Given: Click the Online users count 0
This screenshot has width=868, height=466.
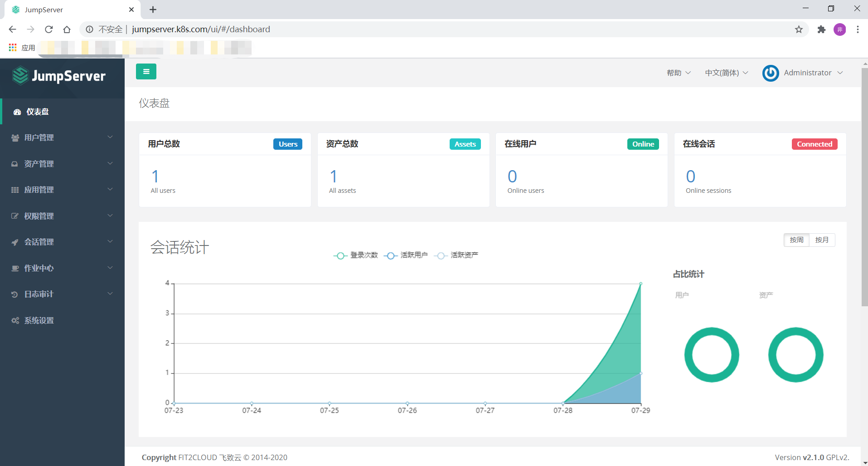Looking at the screenshot, I should [x=512, y=176].
